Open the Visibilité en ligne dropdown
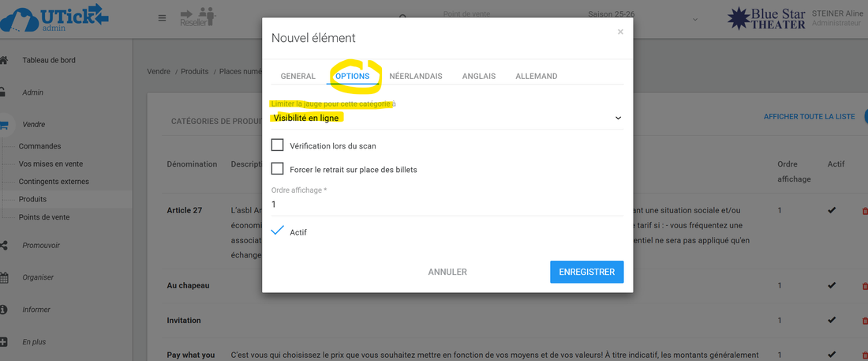Screen dimensions: 868x361 (x=447, y=118)
